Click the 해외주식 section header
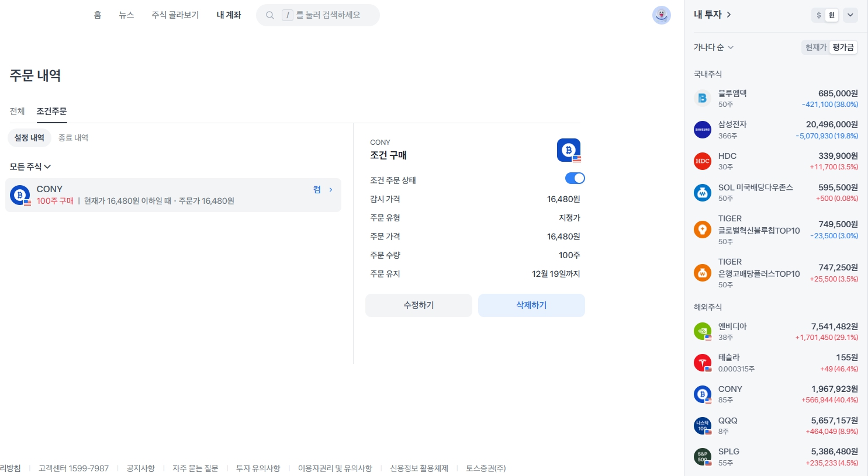Screen dimensions: 868x476 708,307
